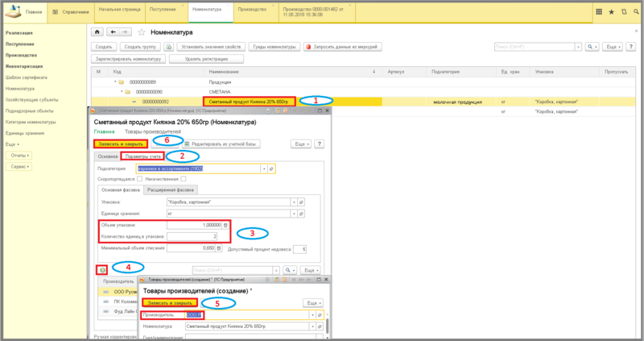Click the help question mark in item form
644x341 pixels.
tap(319, 143)
